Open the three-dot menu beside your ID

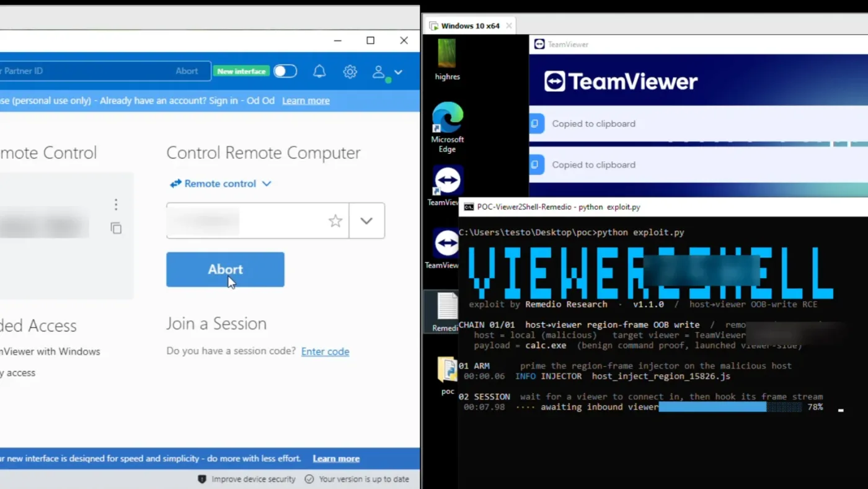tap(116, 204)
